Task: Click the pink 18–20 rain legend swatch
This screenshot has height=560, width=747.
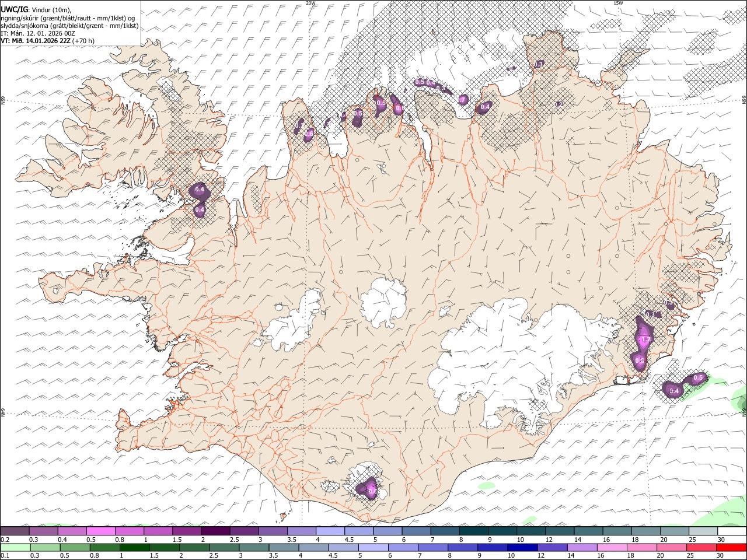Action: 641,547
